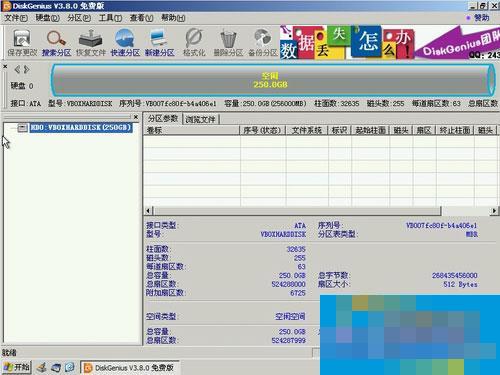Click the Save Changes (保存更改) toolbar icon
This screenshot has height=375, width=500.
coord(22,42)
